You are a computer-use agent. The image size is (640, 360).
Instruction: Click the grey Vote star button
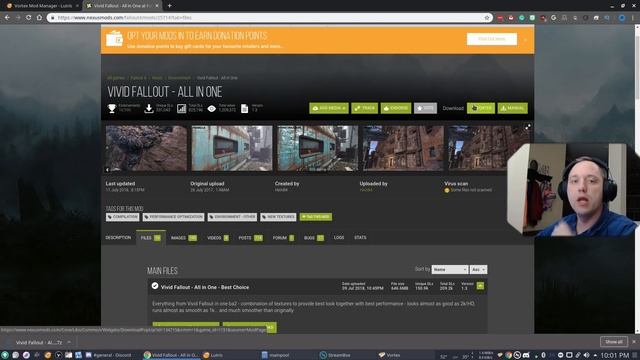coord(425,108)
